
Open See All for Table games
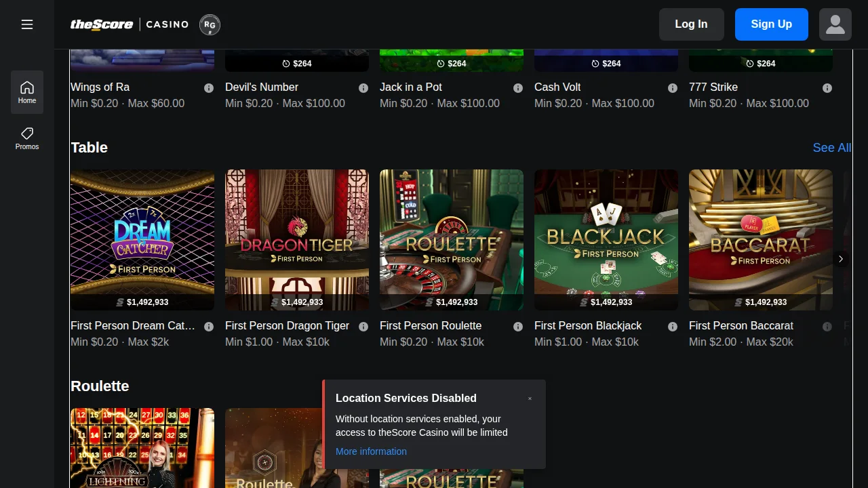[x=832, y=148]
